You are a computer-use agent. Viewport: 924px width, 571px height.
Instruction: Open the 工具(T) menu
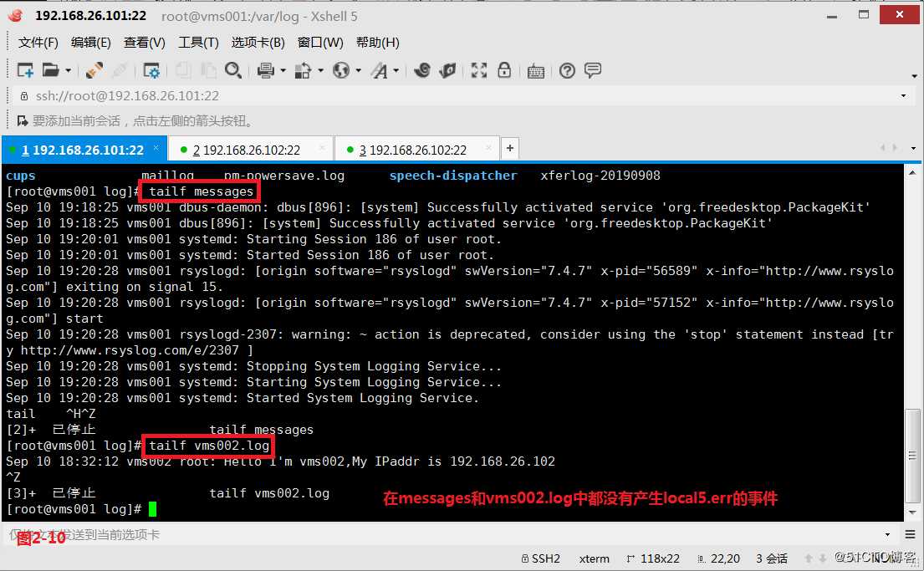point(198,43)
